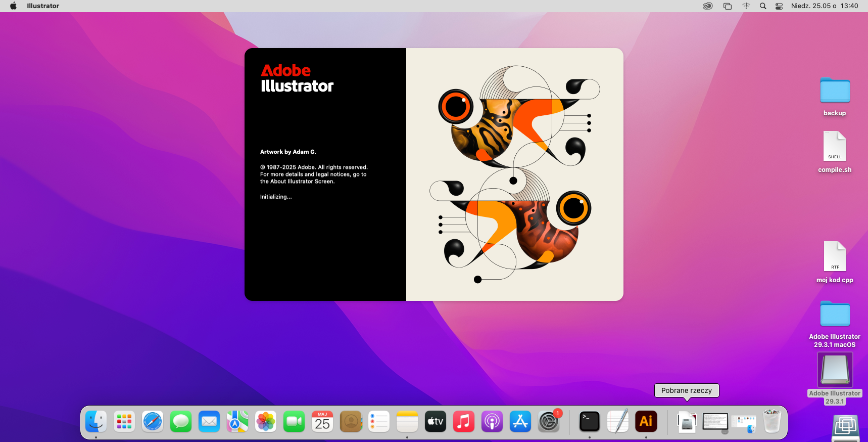Viewport: 868px width, 442px height.
Task: Open Photos app in the Dock
Action: 266,421
